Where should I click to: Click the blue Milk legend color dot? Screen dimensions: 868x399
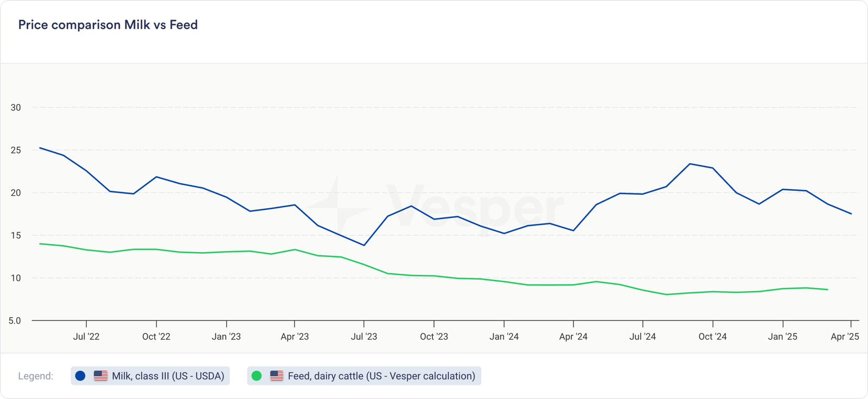[x=80, y=376]
